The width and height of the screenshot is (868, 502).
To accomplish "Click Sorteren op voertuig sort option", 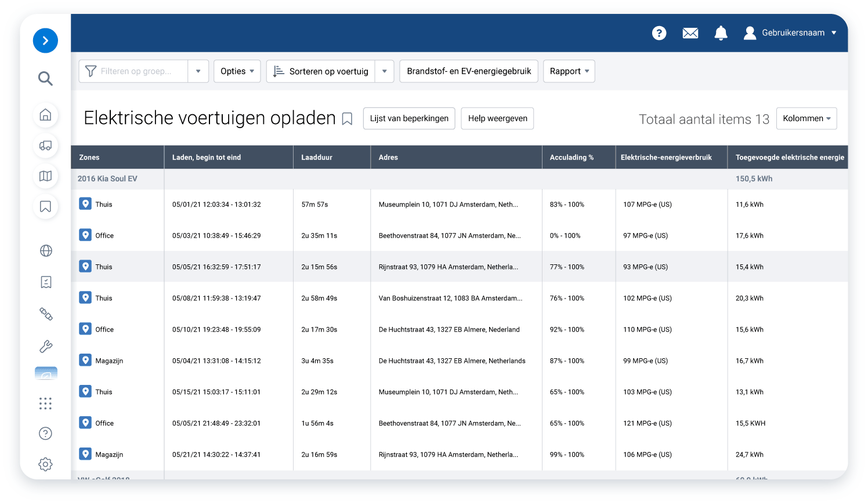I will (x=321, y=71).
